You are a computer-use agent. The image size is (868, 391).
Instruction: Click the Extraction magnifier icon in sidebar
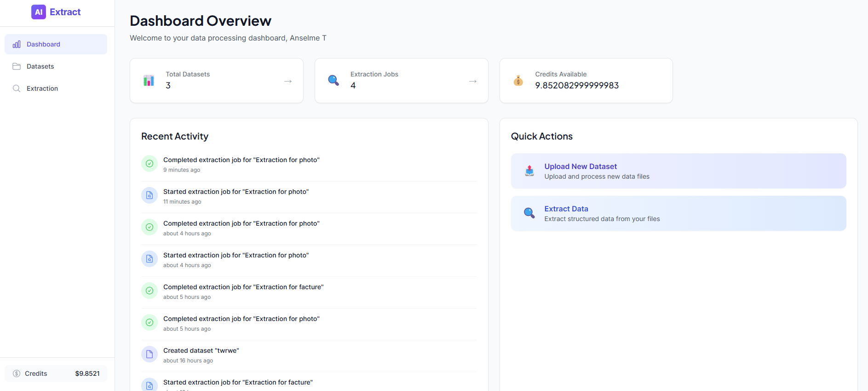click(17, 88)
